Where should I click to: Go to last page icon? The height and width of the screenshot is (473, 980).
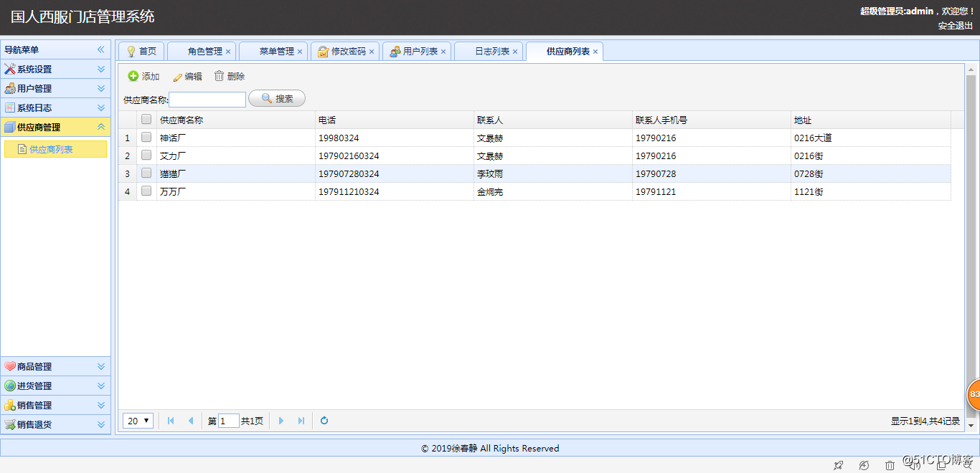[x=301, y=421]
